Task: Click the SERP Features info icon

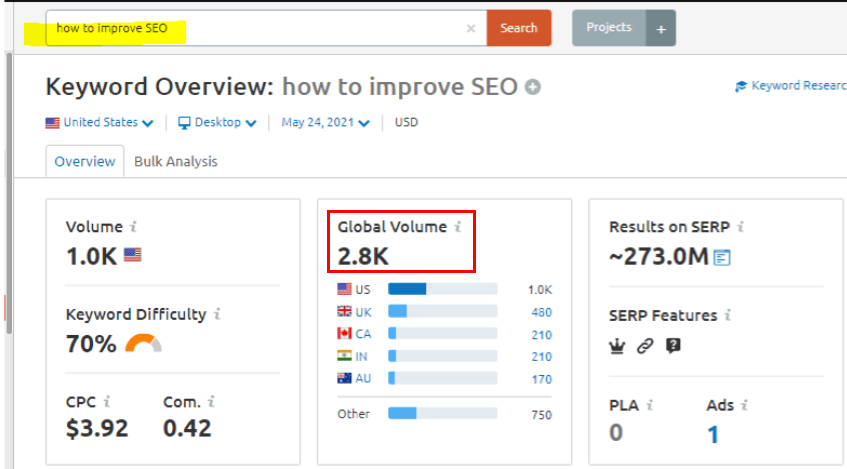Action: (728, 315)
